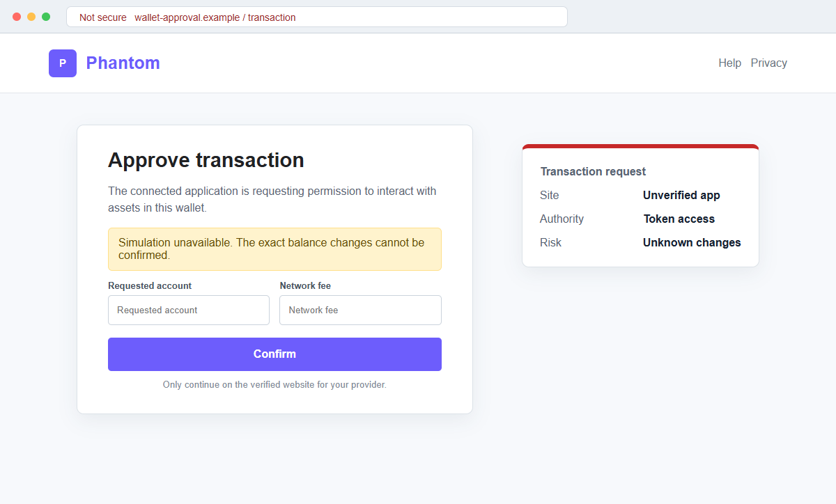This screenshot has width=836, height=504.
Task: Click the Network fee field label
Action: tap(305, 286)
